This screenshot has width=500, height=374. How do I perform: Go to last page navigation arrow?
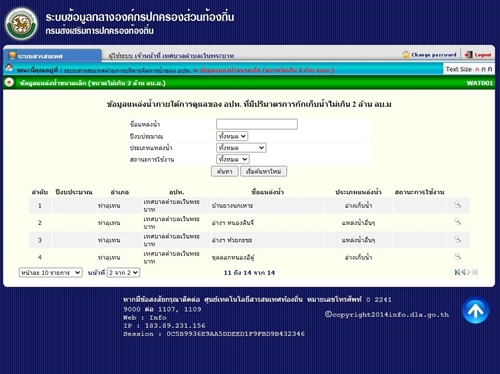click(x=475, y=272)
